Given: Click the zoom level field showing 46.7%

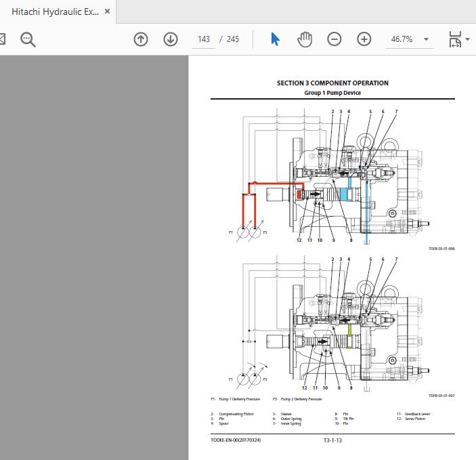Looking at the screenshot, I should point(402,39).
